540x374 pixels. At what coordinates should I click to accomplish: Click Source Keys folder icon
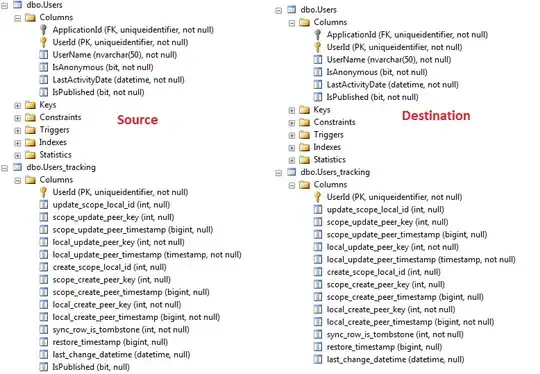pyautogui.click(x=30, y=105)
